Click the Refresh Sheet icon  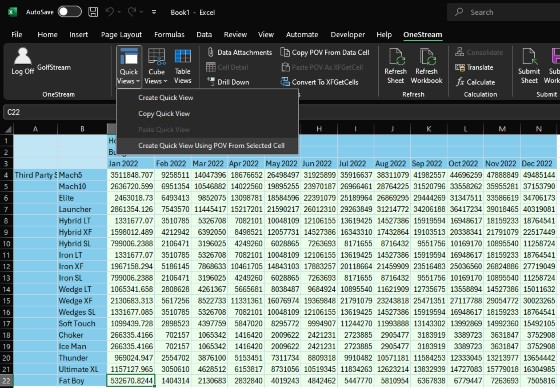click(x=396, y=56)
